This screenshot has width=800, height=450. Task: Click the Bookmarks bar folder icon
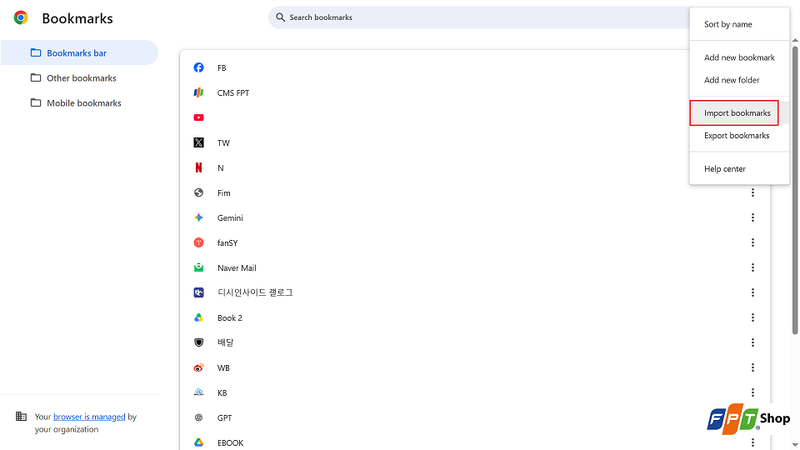point(36,53)
